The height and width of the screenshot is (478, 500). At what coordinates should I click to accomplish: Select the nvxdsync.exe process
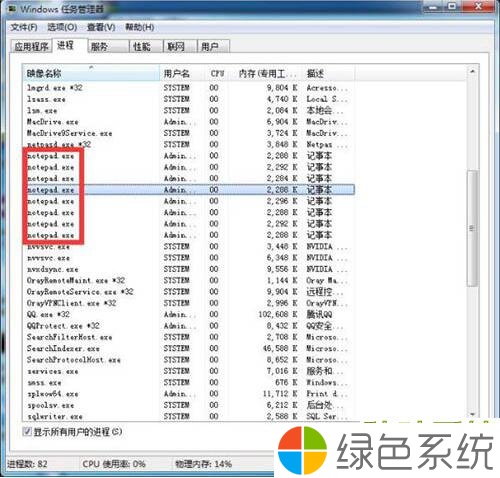[188, 269]
